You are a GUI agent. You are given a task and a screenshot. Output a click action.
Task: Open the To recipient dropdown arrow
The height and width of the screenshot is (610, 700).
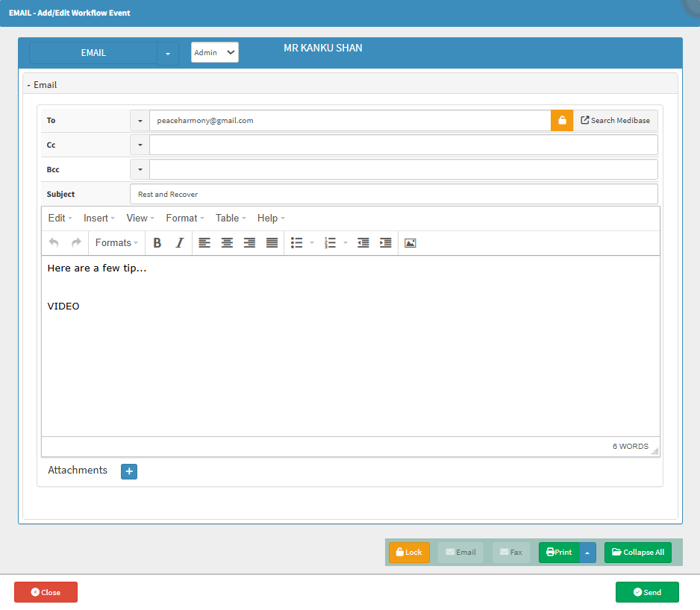click(x=140, y=121)
